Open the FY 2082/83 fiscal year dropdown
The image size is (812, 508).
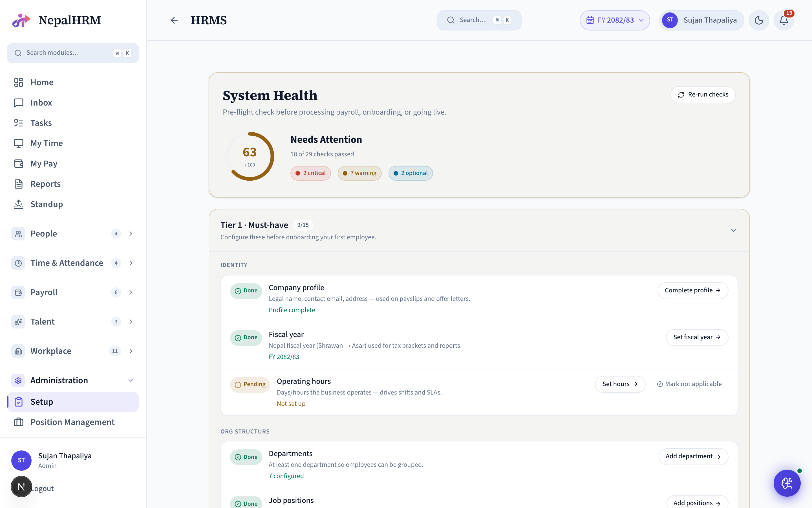click(x=614, y=20)
